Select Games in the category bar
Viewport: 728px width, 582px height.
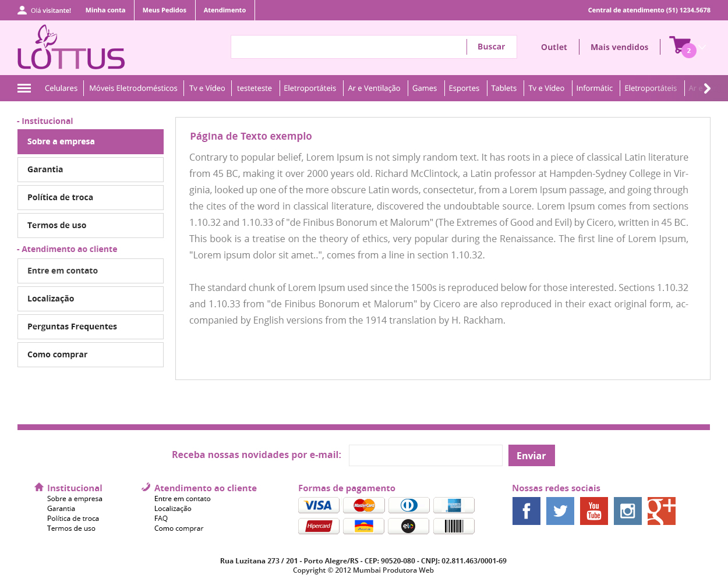[x=424, y=88]
